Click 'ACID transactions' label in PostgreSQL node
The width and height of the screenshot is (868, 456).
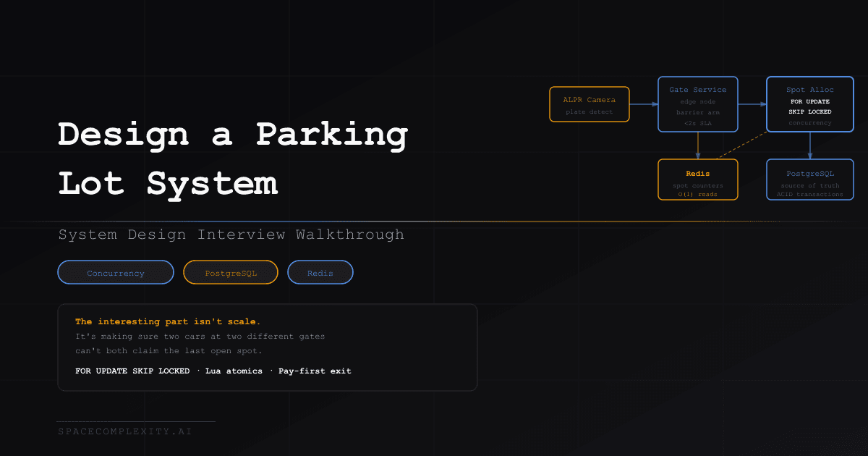click(810, 194)
